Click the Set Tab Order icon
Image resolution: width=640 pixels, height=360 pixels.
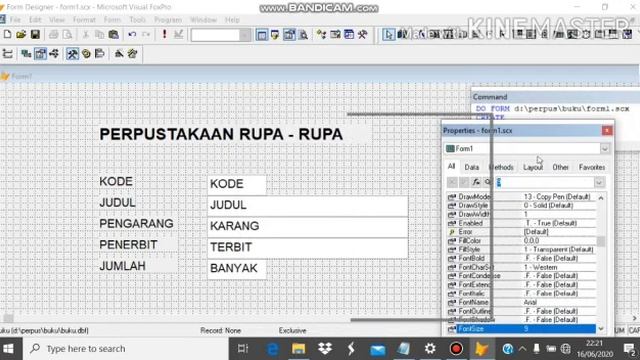8,53
